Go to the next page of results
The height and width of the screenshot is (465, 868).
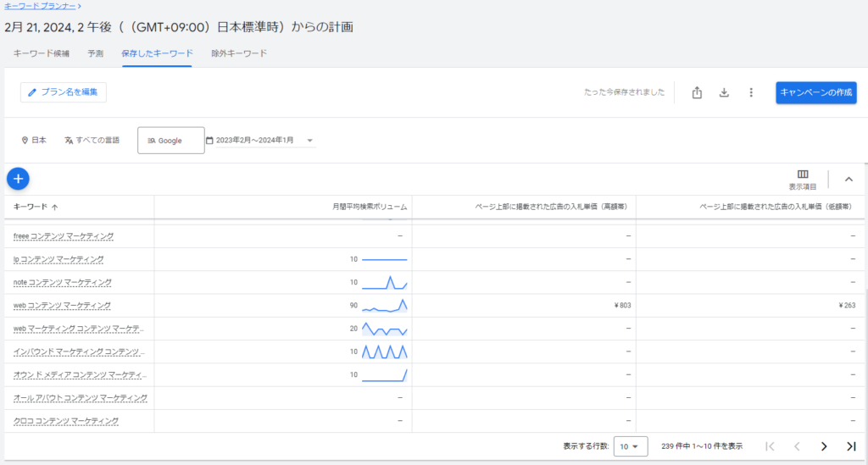click(823, 446)
